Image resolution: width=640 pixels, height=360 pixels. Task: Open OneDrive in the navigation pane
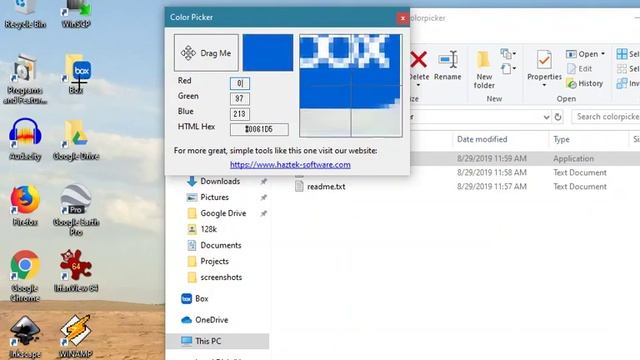(x=204, y=320)
